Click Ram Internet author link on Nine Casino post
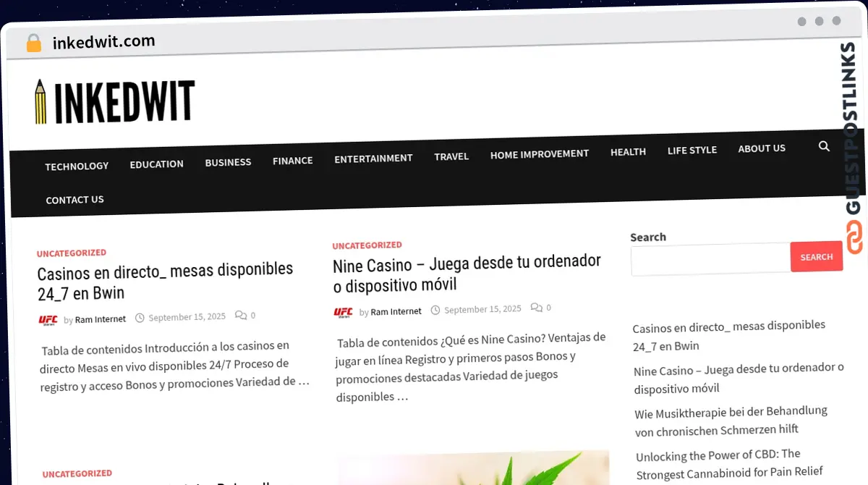The width and height of the screenshot is (868, 485). [396, 311]
